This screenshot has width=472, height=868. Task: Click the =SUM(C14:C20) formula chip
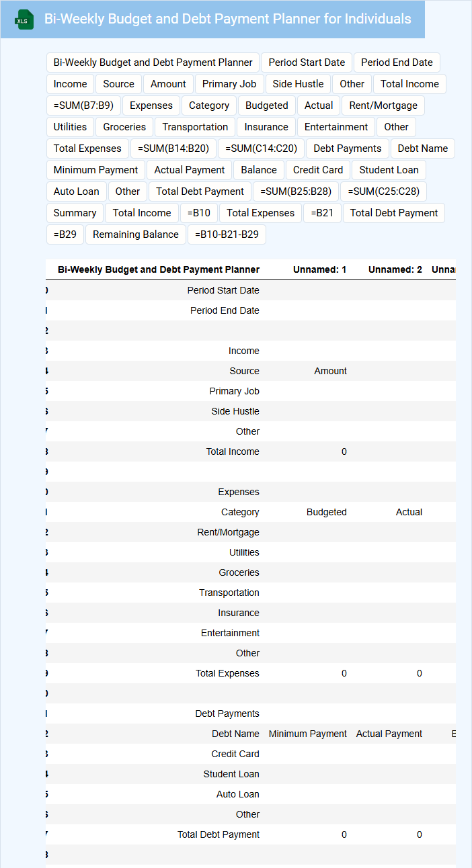coord(262,148)
